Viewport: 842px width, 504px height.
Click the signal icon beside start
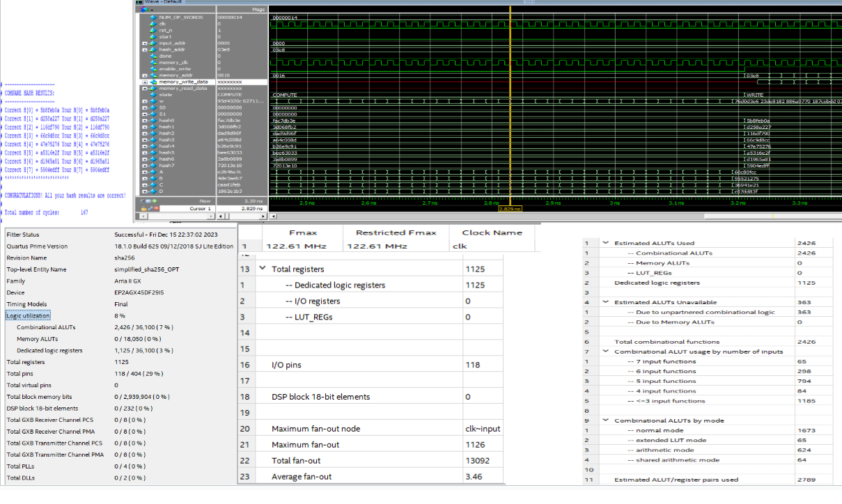[153, 36]
